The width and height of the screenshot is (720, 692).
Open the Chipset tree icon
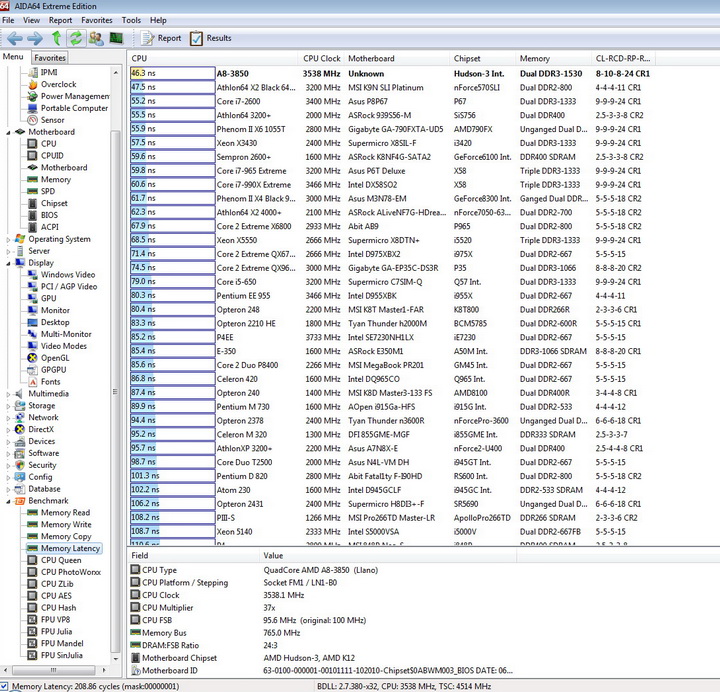click(33, 203)
